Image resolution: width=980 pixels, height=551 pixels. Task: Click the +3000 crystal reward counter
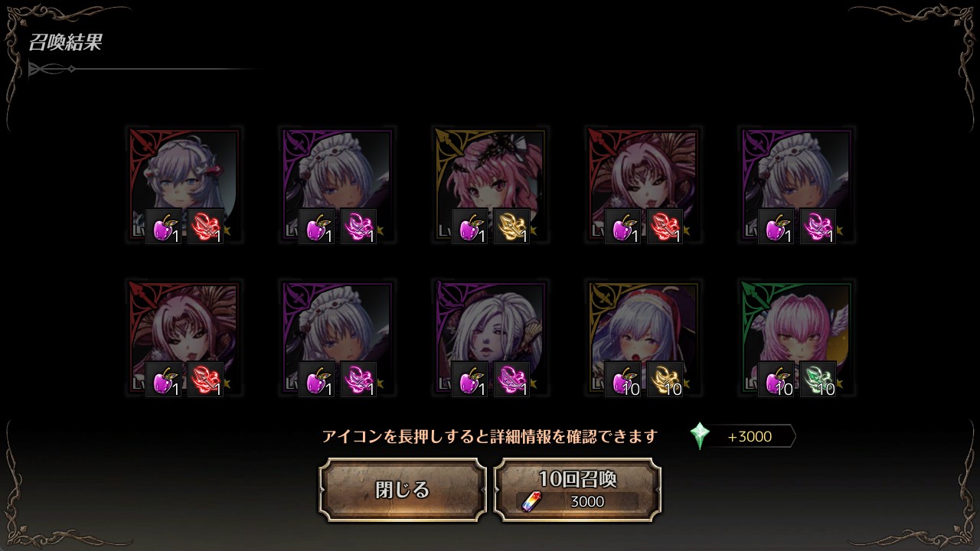(x=750, y=437)
